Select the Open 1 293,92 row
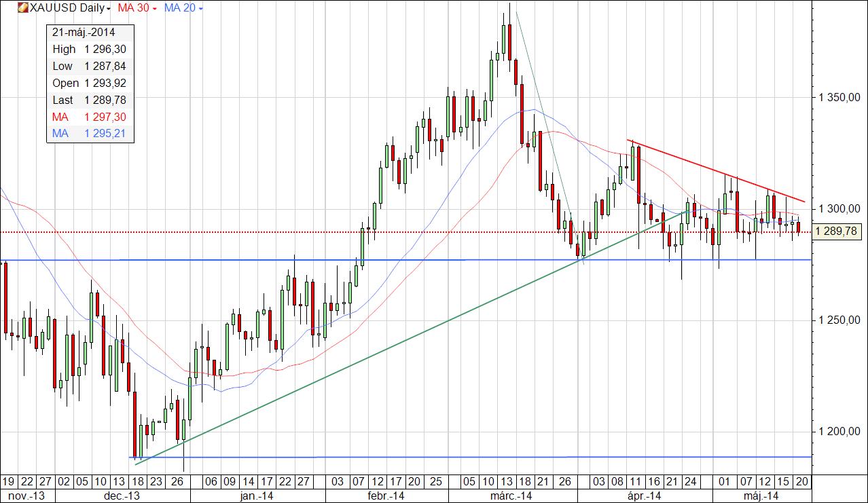This screenshot has width=868, height=503. click(89, 83)
